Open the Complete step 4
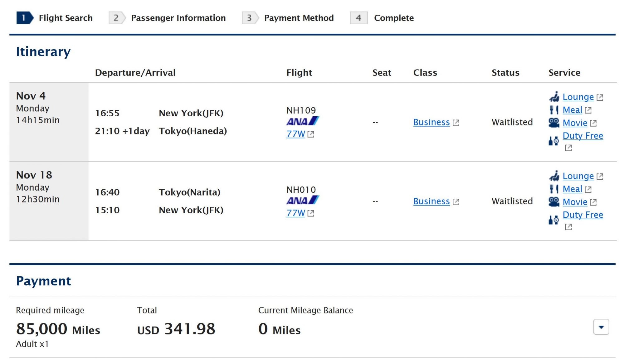This screenshot has height=364, width=624. coord(382,18)
